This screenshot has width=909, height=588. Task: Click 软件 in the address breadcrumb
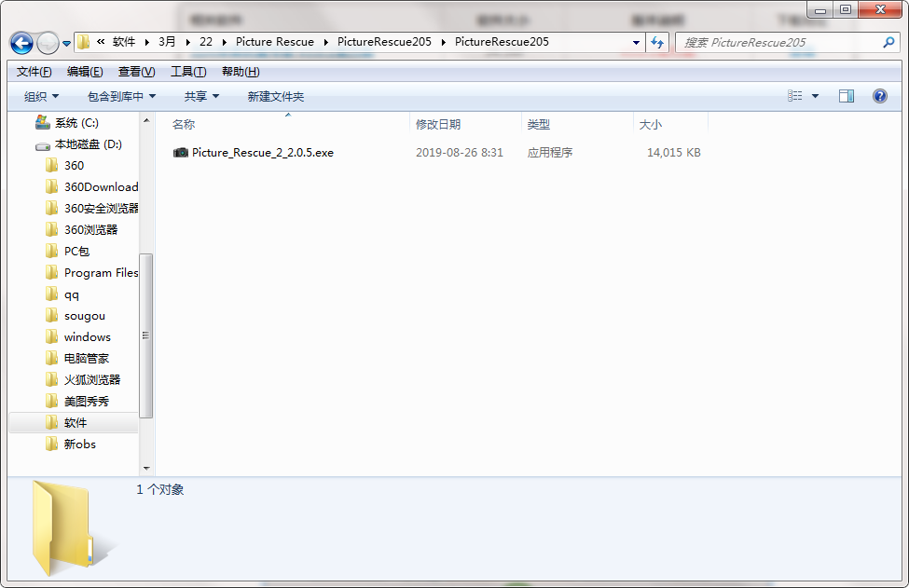coord(123,42)
